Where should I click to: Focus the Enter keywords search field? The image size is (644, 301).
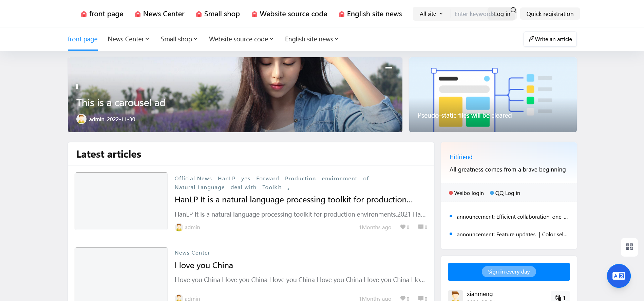(474, 14)
